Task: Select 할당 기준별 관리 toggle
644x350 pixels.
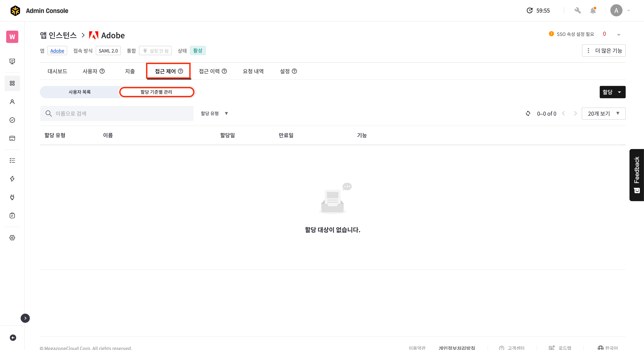Action: click(157, 92)
